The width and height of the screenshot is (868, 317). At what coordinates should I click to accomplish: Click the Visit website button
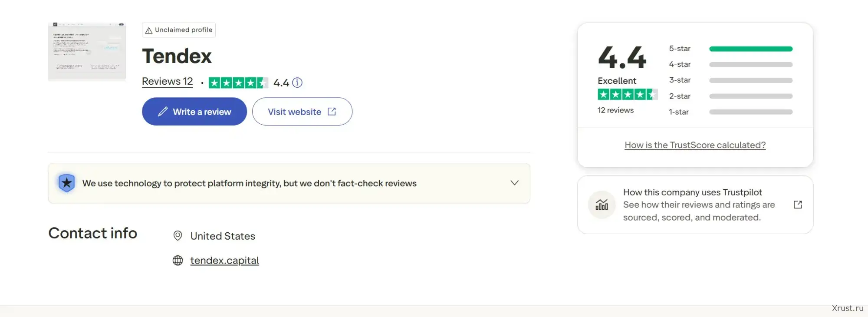[x=302, y=112]
